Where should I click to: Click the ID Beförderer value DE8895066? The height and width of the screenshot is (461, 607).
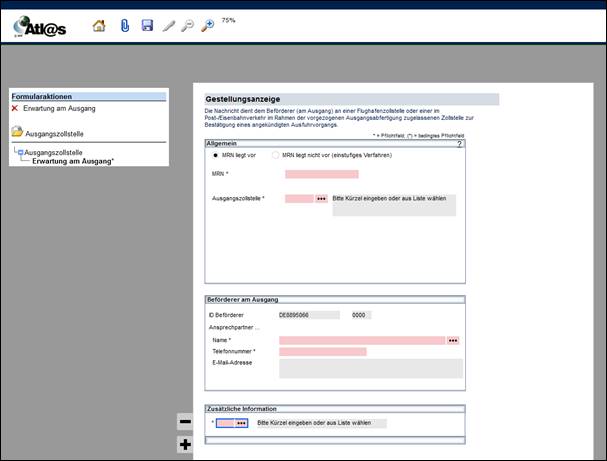coord(309,315)
